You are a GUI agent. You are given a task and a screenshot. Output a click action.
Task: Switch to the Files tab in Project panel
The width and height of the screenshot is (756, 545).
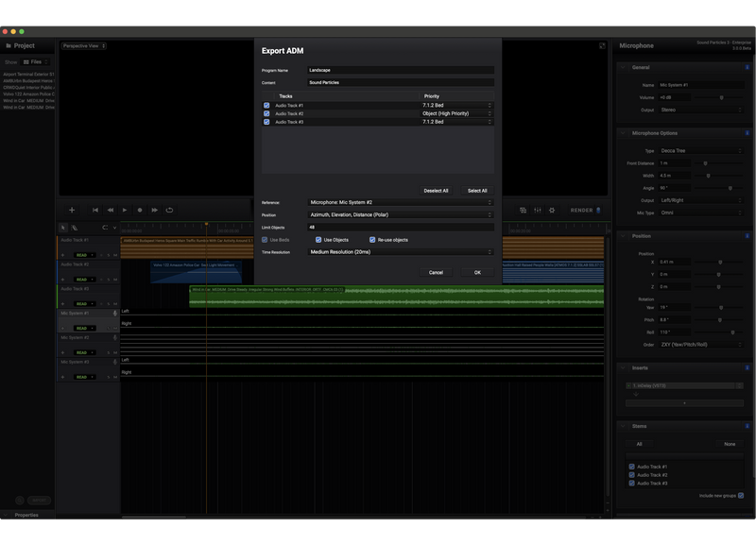(x=37, y=61)
